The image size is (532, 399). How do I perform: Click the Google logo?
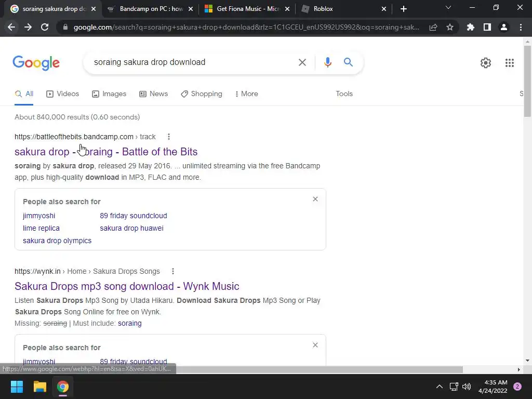click(x=36, y=63)
